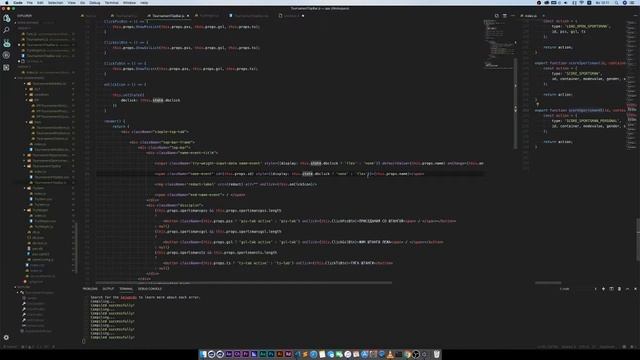Click the right editor horizontal scrollbar
Viewport: 640px width, 360px height.
click(548, 282)
